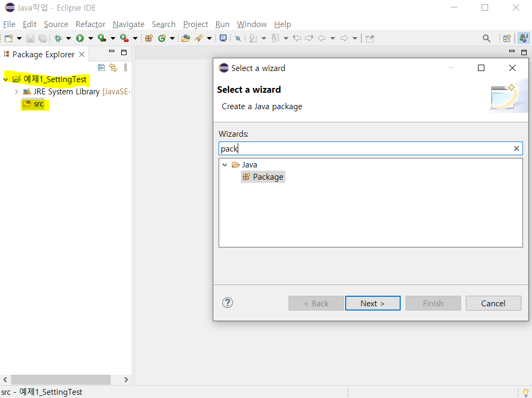Open the Help menu
Screen dimensions: 532x398
click(x=283, y=24)
